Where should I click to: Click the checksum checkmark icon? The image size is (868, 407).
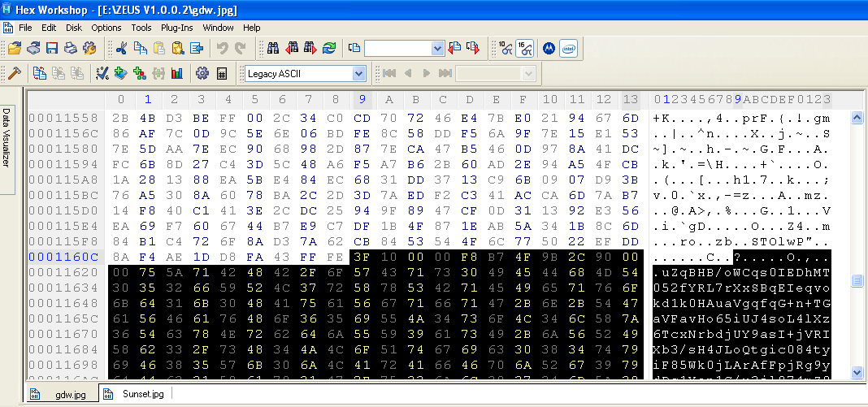pyautogui.click(x=102, y=73)
